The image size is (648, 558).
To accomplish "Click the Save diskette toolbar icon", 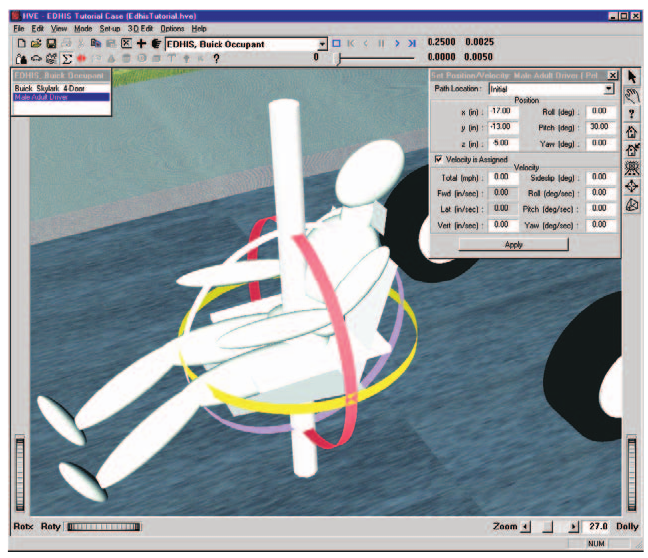I will point(51,43).
